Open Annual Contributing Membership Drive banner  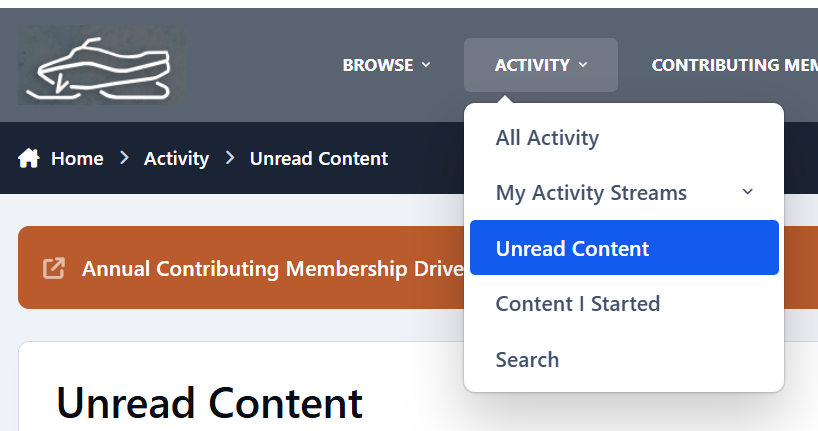[x=273, y=269]
